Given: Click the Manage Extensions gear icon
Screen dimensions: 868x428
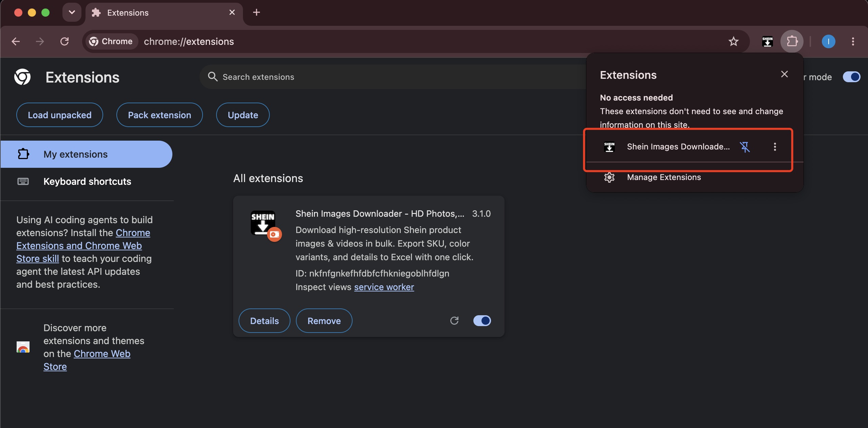Looking at the screenshot, I should tap(609, 177).
